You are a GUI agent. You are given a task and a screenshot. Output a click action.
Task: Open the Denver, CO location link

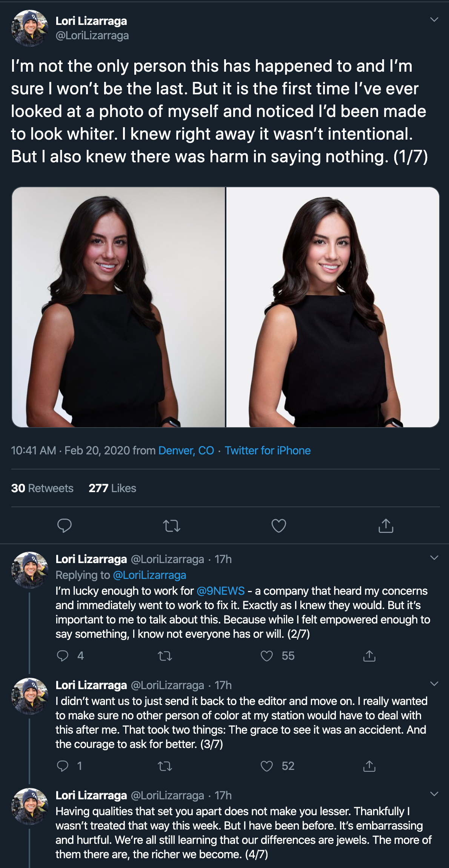coord(186,451)
